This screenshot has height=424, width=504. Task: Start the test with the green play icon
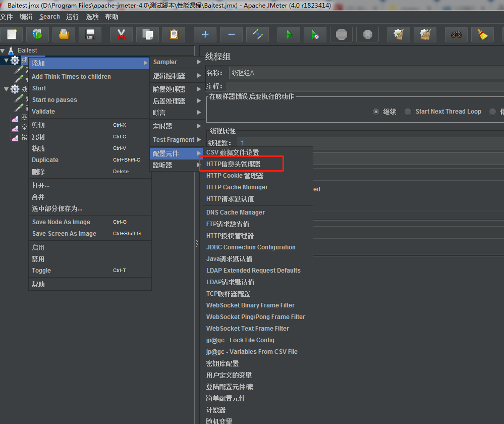[x=289, y=34]
